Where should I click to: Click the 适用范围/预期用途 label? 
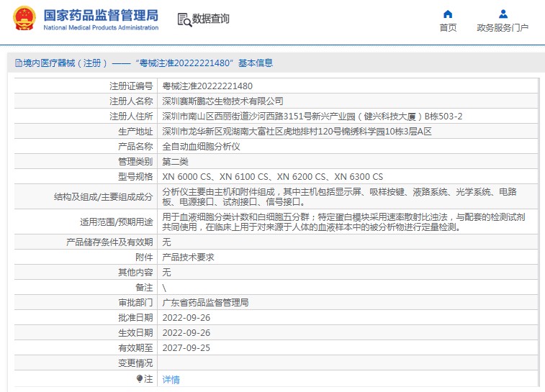tap(117, 222)
